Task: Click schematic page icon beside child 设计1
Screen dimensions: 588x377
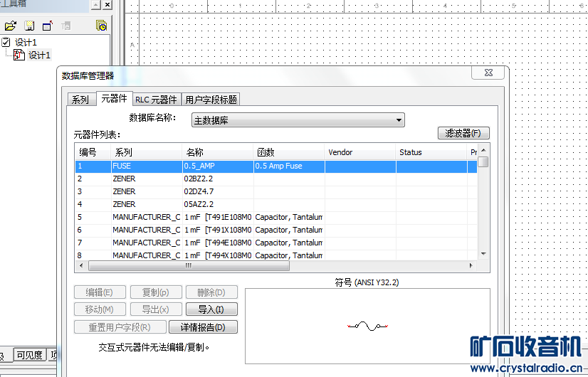Action: coord(19,55)
